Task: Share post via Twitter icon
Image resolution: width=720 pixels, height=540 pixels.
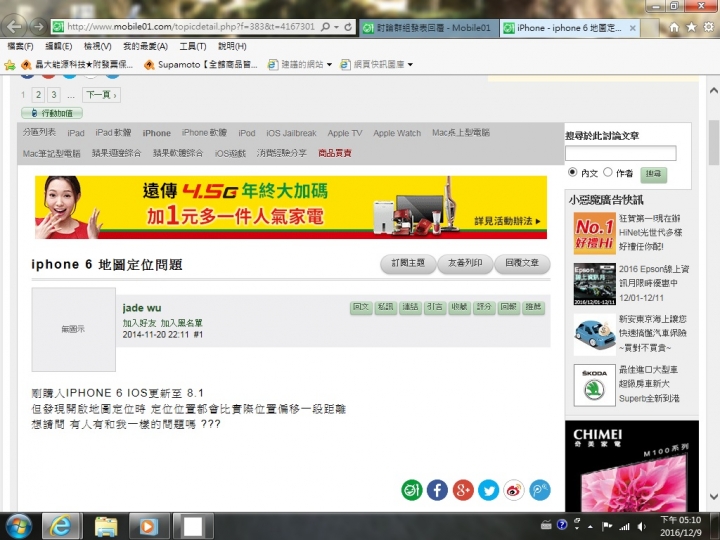Action: click(489, 490)
